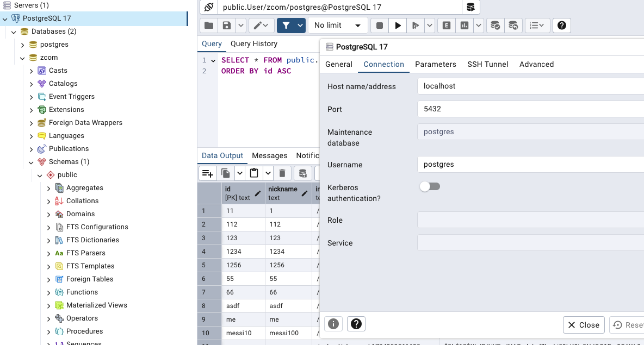Open the No limit rows dropdown

(x=337, y=26)
